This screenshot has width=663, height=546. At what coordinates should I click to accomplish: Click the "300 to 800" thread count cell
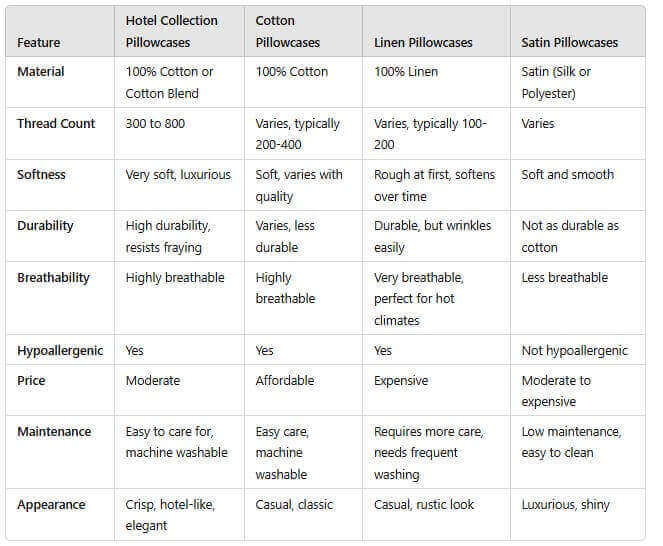point(156,123)
